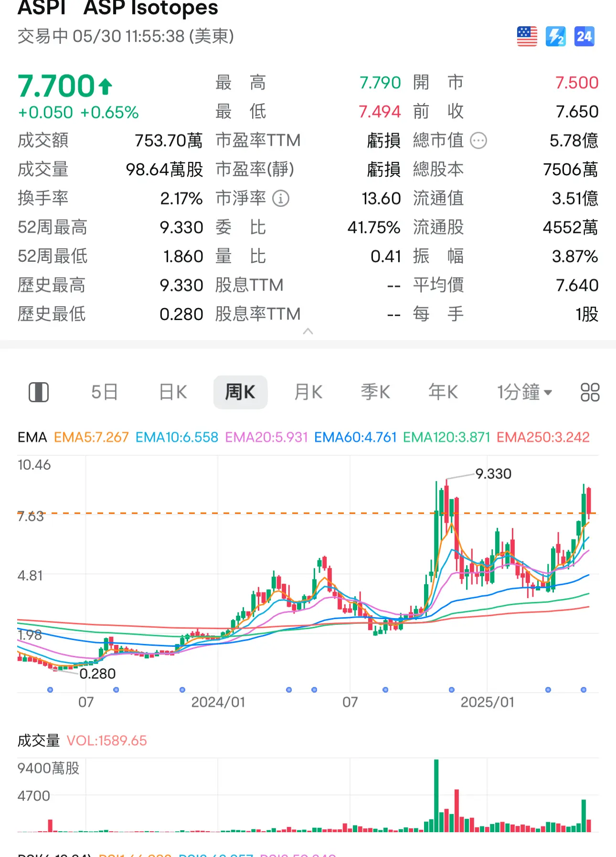616x857 pixels.
Task: Tap EMA5:7.267 legend value
Action: [x=91, y=437]
